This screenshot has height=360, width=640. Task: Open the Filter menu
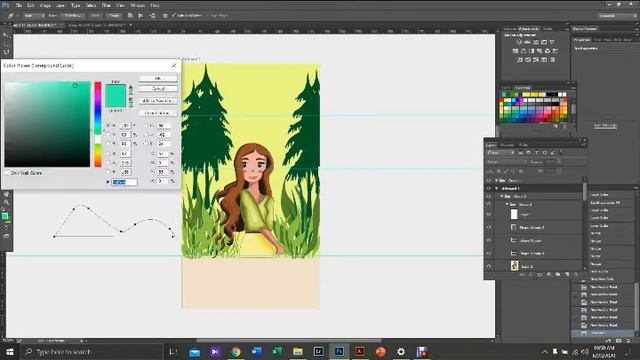pos(106,5)
